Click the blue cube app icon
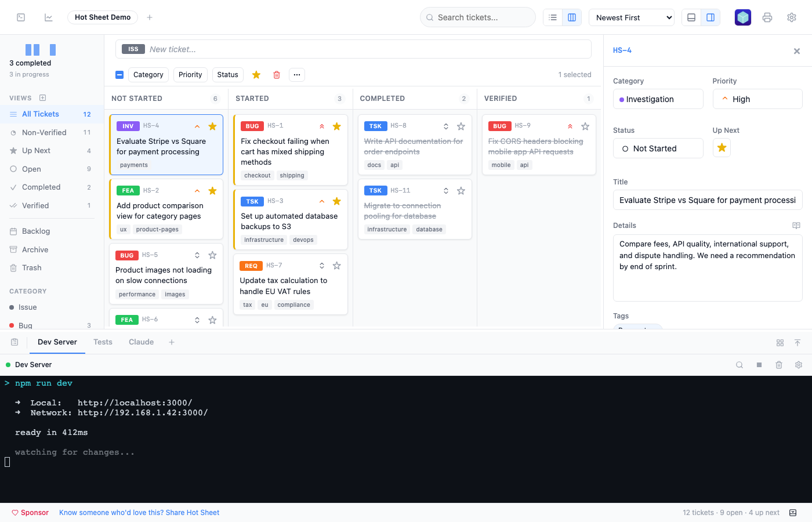This screenshot has height=522, width=812. [x=743, y=17]
